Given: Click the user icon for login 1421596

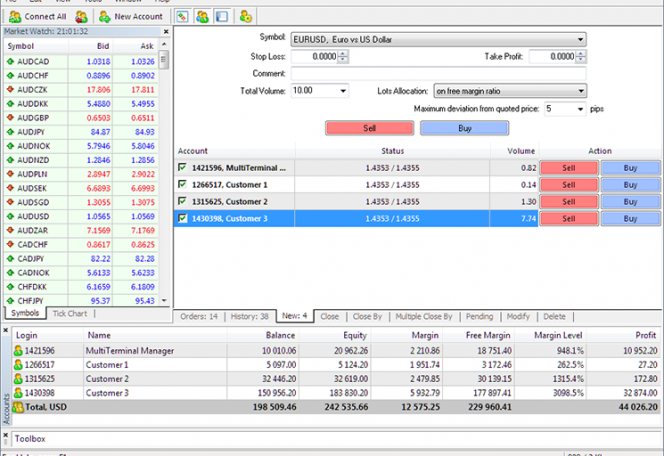Looking at the screenshot, I should click(18, 351).
